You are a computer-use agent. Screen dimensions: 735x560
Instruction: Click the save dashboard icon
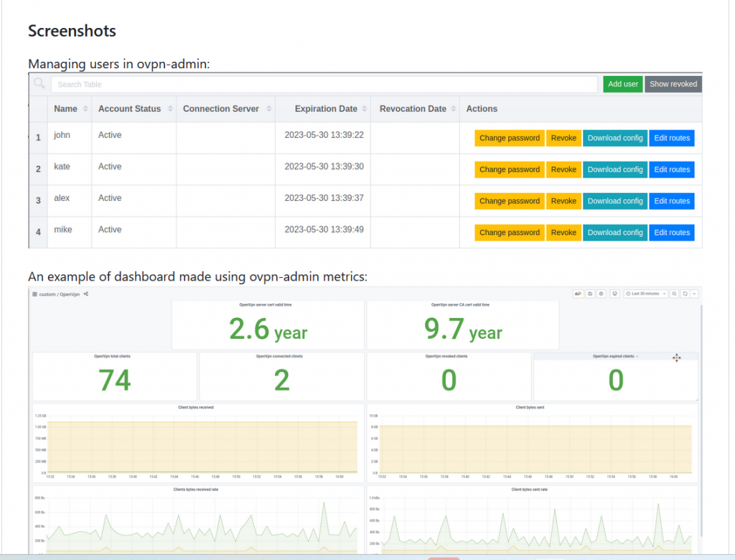tap(590, 294)
